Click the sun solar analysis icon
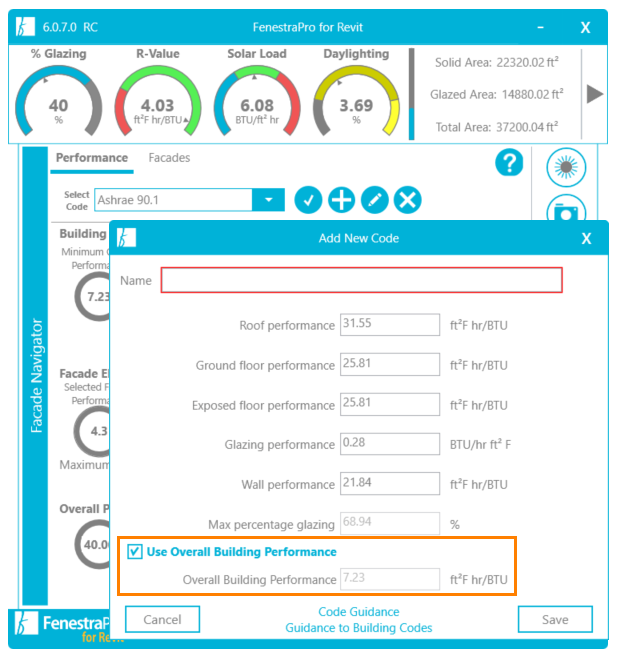Image resolution: width=620 pixels, height=663 pixels. coord(566,167)
